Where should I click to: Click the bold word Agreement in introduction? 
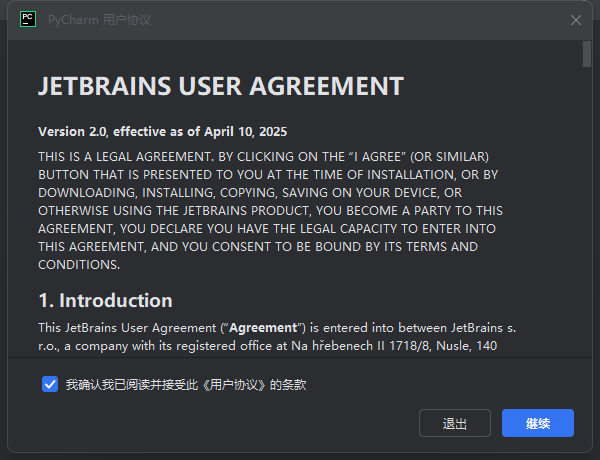coord(263,328)
